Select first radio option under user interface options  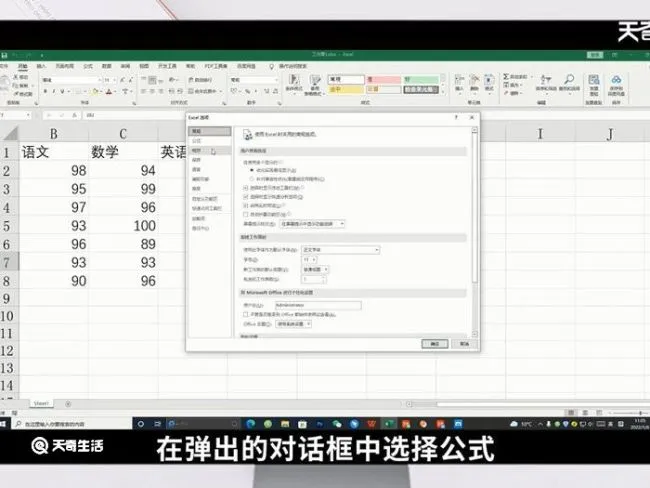[252, 170]
